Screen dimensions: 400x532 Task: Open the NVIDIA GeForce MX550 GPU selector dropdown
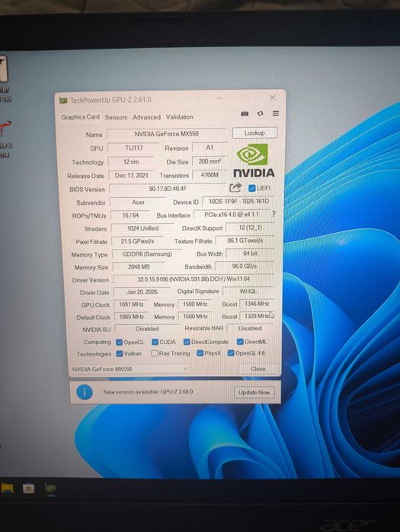[130, 369]
